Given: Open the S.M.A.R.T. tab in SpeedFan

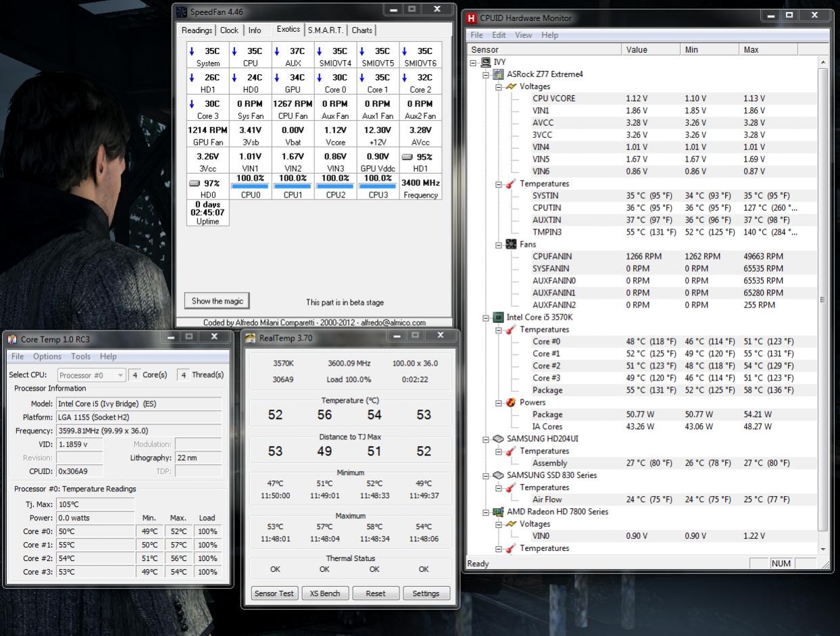Looking at the screenshot, I should [326, 30].
